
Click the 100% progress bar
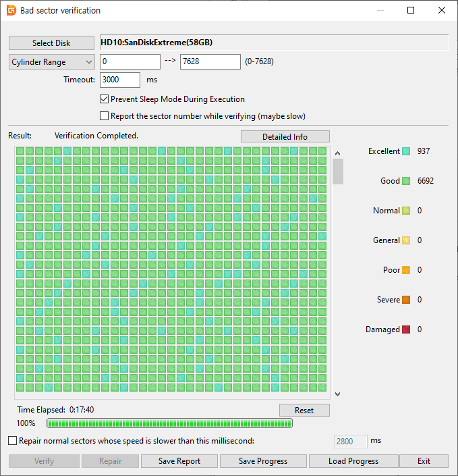click(169, 423)
